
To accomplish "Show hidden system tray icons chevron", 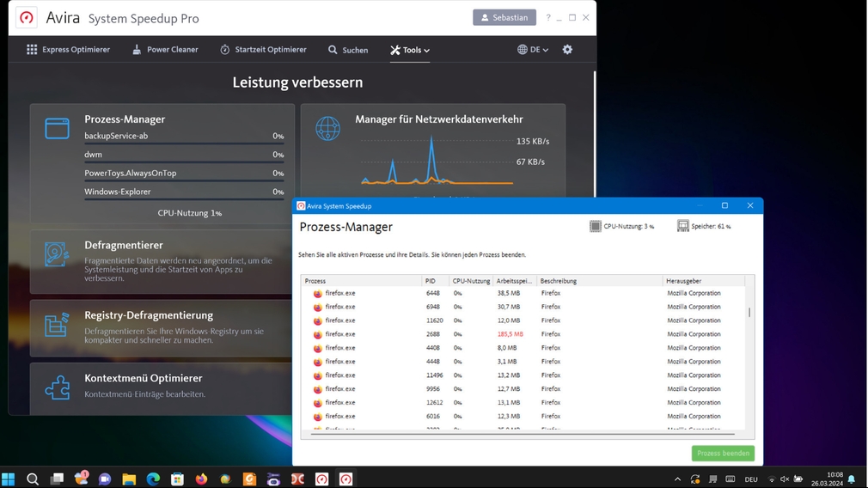I will coord(677,479).
